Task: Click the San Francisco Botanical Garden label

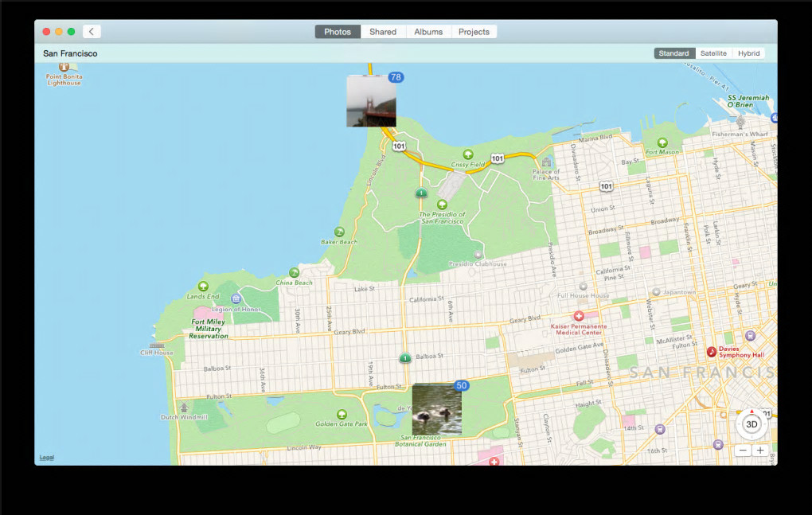Action: point(420,440)
